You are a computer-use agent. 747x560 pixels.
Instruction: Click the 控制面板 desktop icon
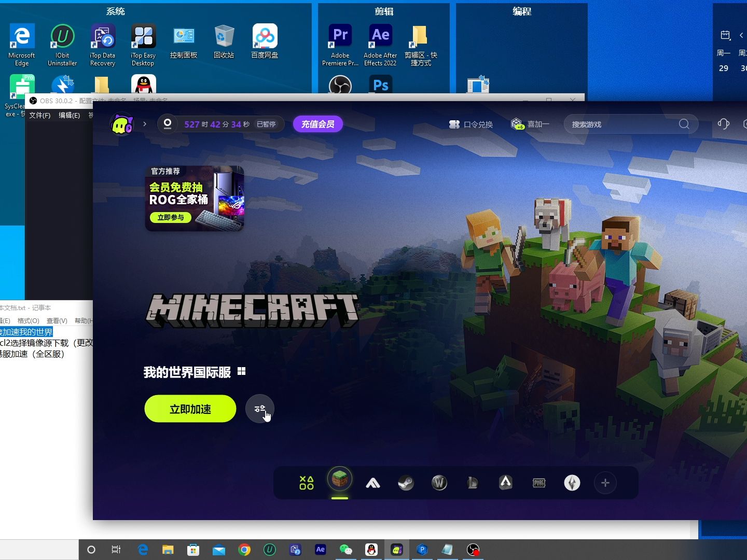coord(184,41)
